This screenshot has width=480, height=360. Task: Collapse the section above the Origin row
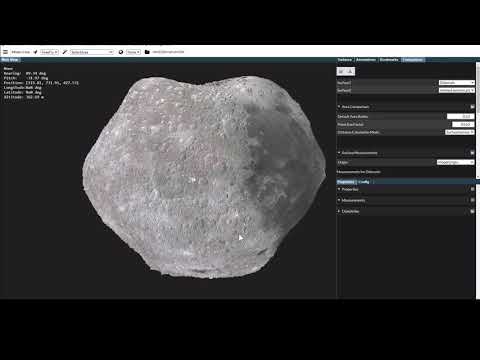339,153
